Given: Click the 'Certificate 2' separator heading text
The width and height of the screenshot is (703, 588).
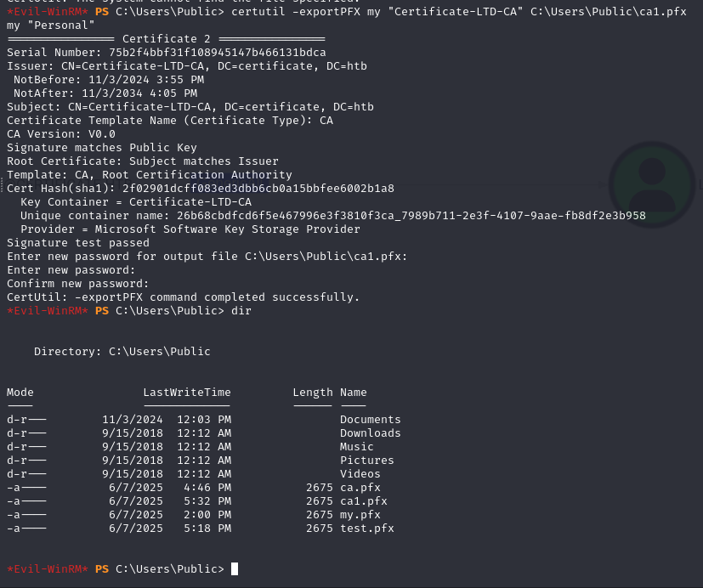Looking at the screenshot, I should point(167,39).
